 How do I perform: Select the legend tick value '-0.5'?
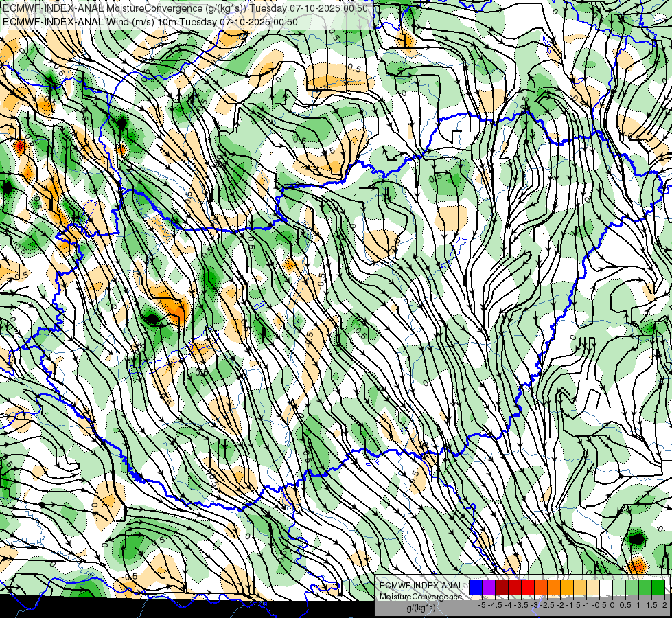click(599, 605)
